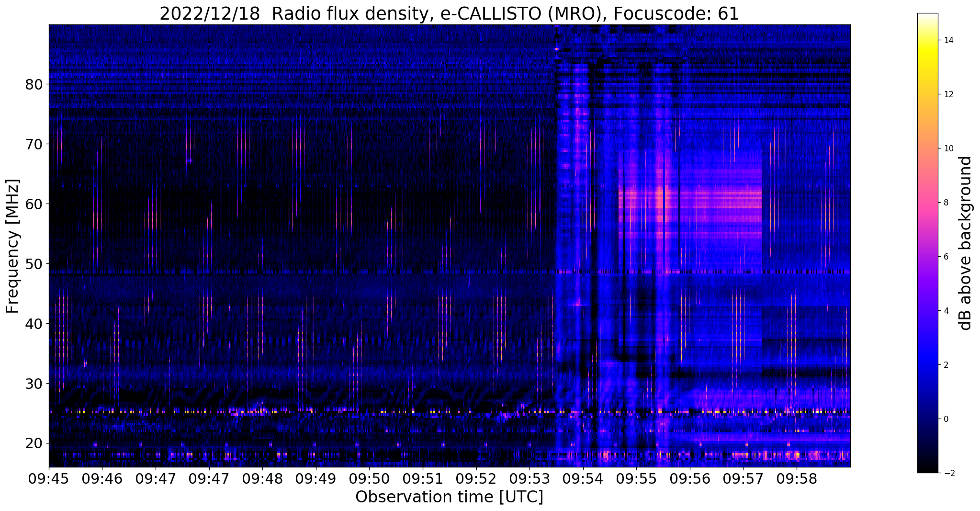Click the plot title mentioning e-CALLISTO (MRO)

coord(449,13)
